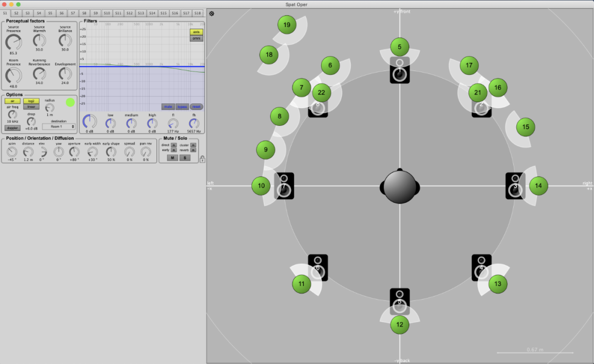Select linear drop mode
The height and width of the screenshot is (364, 594).
(31, 107)
